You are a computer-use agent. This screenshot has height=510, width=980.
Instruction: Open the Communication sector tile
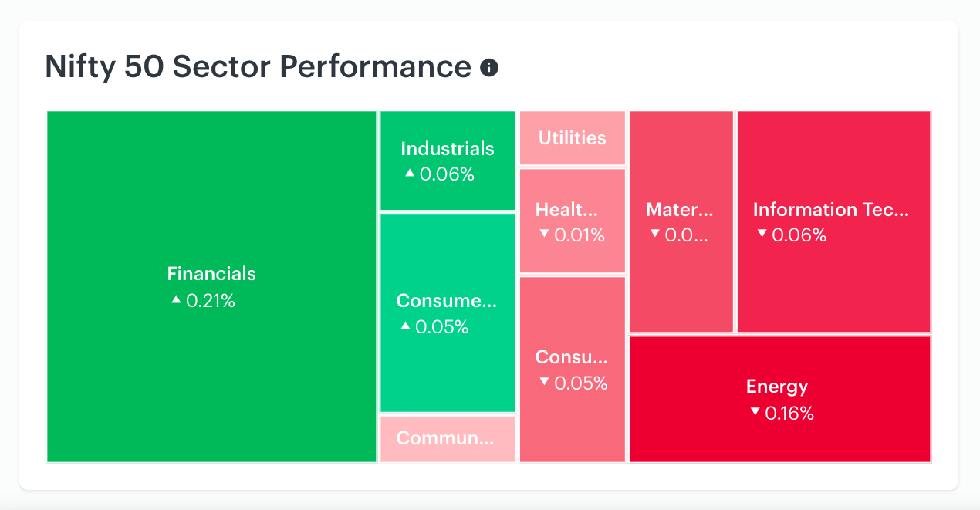tap(448, 439)
